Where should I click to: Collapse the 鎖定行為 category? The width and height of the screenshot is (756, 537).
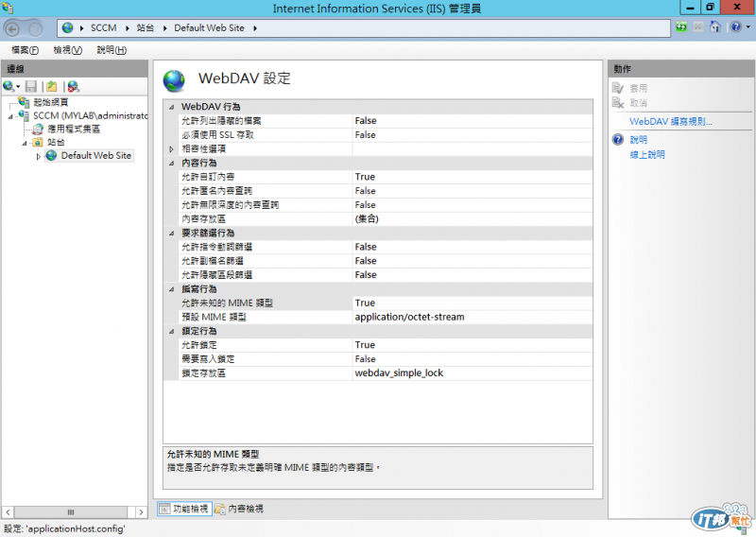pyautogui.click(x=171, y=332)
